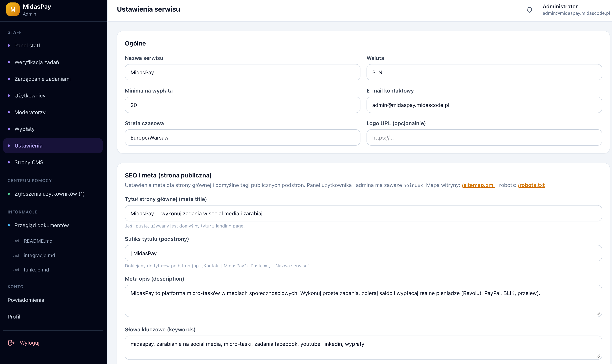Screen dimensions: 612x364
Task: Click the Administrator account name
Action: click(560, 7)
